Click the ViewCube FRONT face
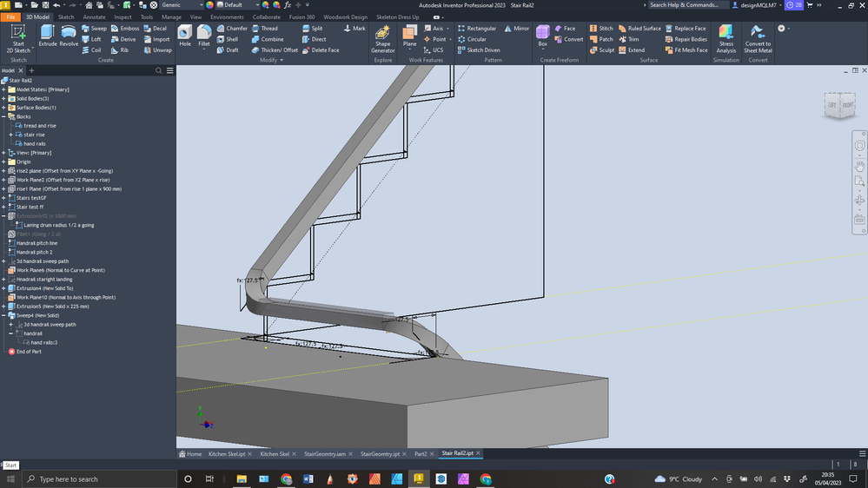868x488 pixels. click(847, 104)
